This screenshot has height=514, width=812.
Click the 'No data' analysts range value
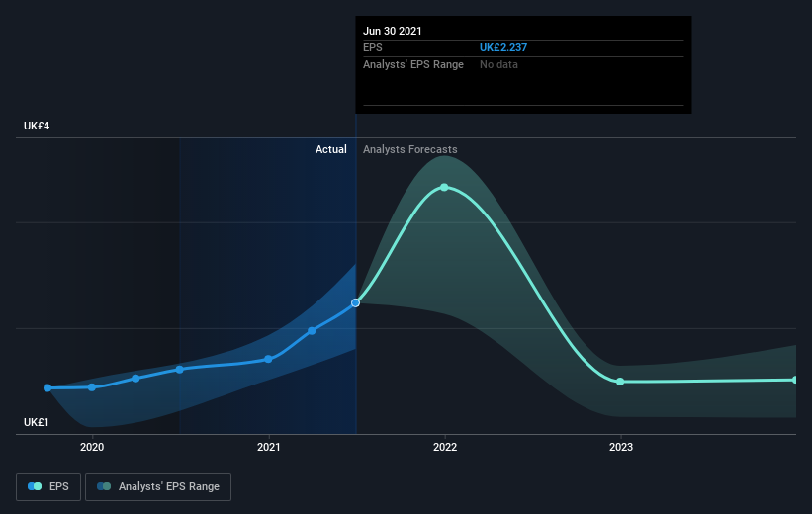498,64
